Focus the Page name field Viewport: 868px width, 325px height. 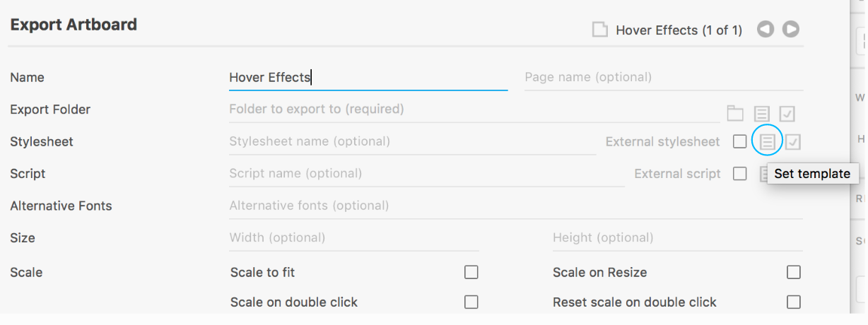coord(664,77)
